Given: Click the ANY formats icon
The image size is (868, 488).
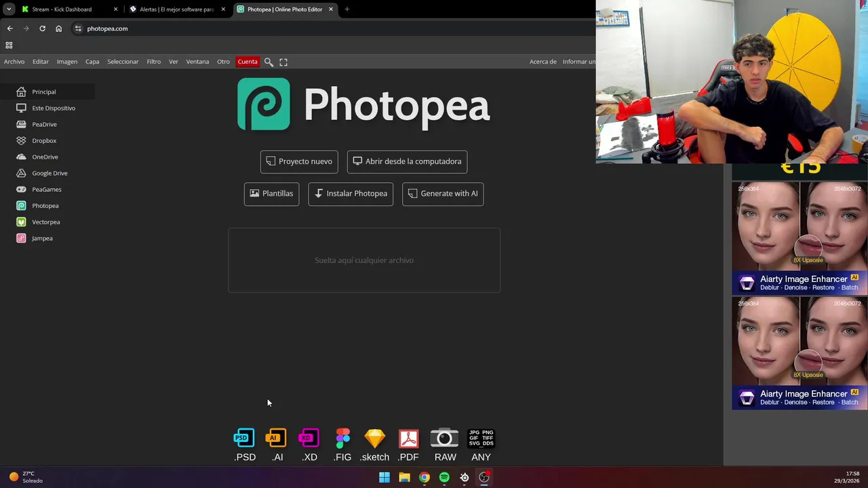Looking at the screenshot, I should 481,445.
